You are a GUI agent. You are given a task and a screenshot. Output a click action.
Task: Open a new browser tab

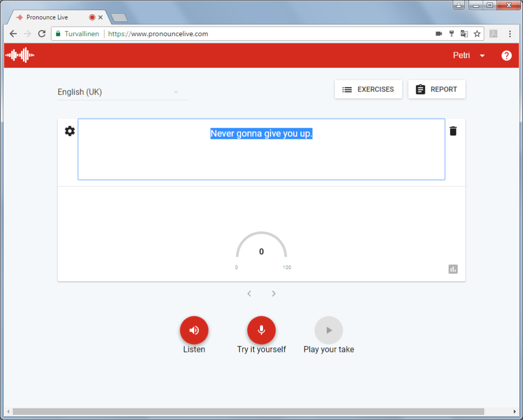point(119,18)
